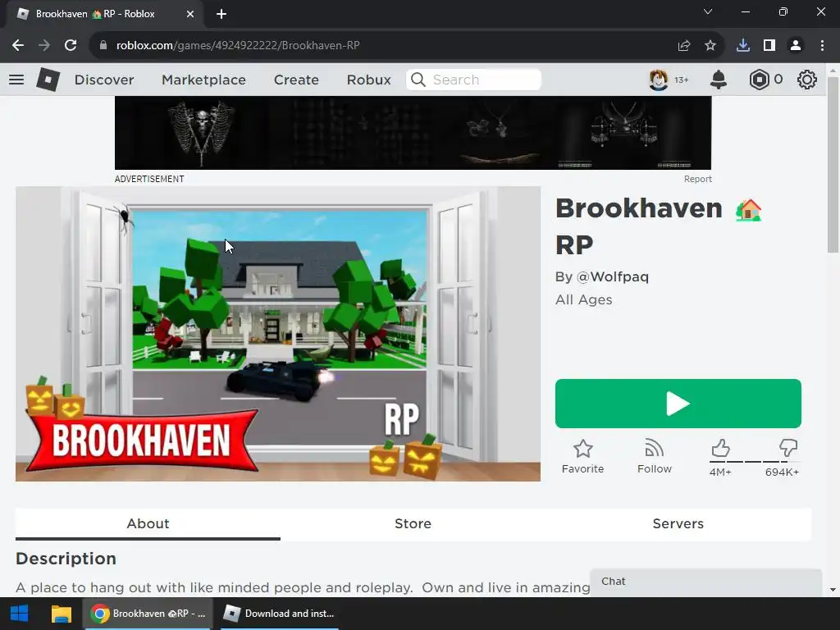The height and width of the screenshot is (630, 840).
Task: Go back in browser history
Action: (x=18, y=46)
